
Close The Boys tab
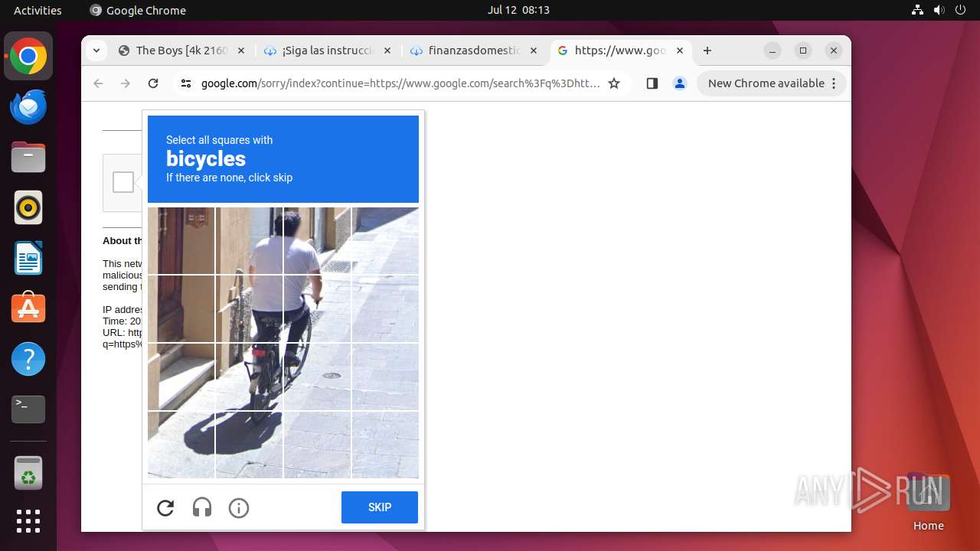coord(240,51)
